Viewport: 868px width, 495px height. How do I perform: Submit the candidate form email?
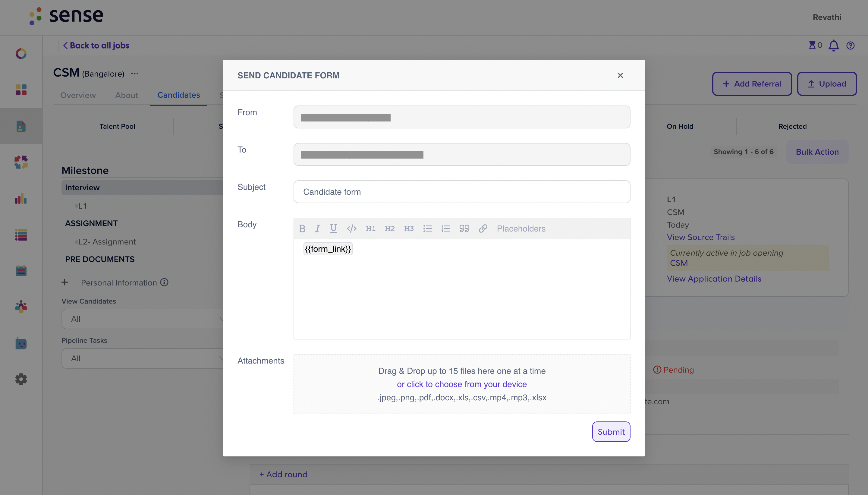coord(611,432)
